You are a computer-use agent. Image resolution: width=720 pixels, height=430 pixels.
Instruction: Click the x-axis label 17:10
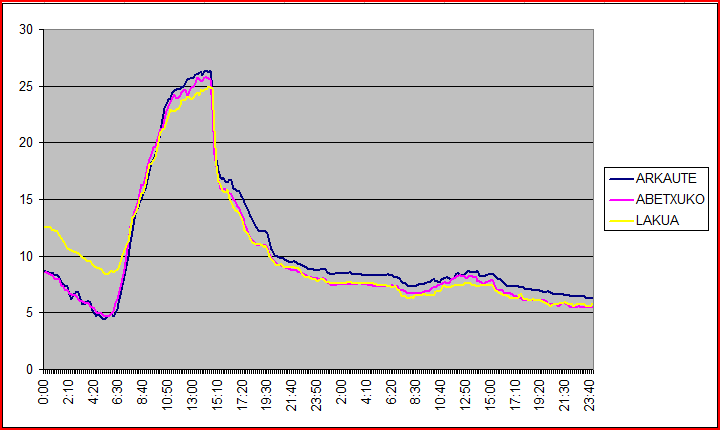tap(515, 395)
